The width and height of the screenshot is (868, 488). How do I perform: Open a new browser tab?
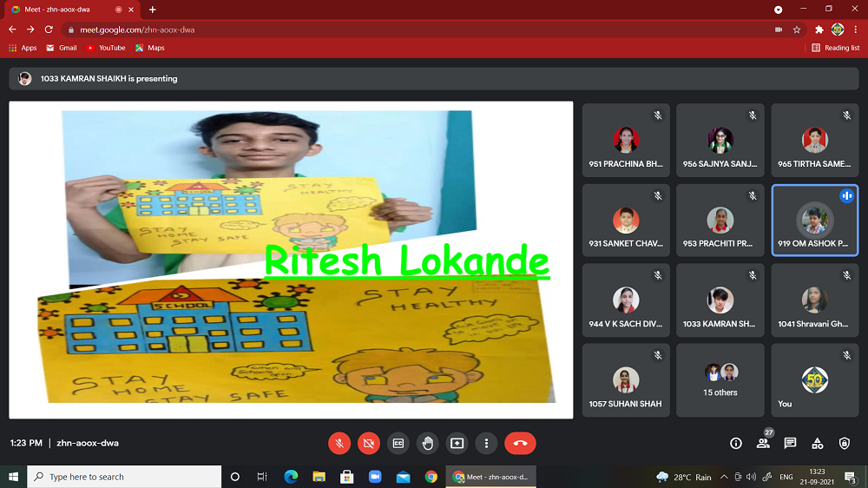tap(153, 10)
